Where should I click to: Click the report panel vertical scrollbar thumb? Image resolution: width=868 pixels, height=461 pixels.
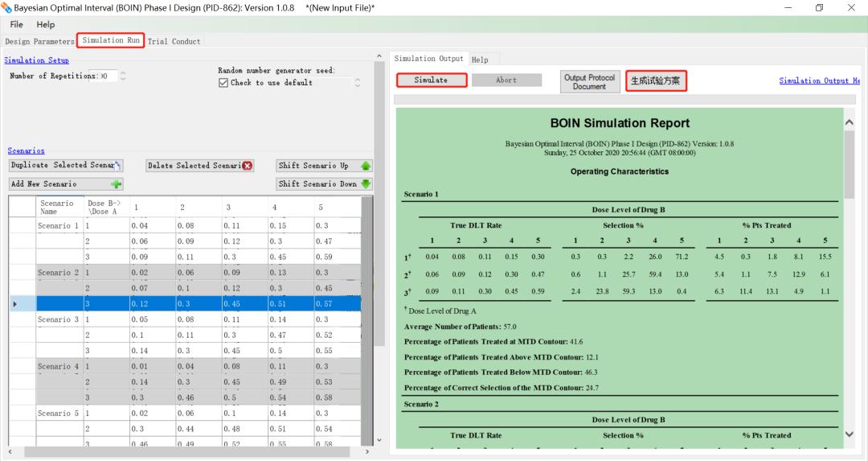coord(850,165)
